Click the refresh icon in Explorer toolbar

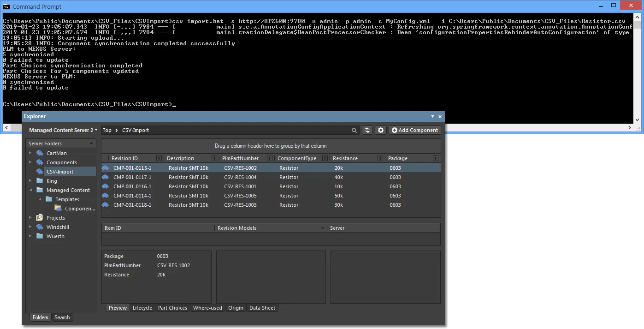(x=367, y=130)
